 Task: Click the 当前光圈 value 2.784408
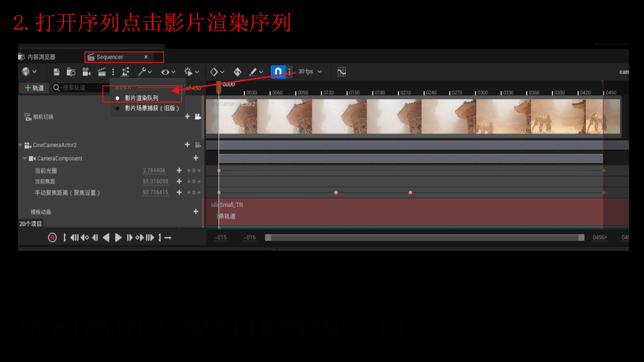154,170
